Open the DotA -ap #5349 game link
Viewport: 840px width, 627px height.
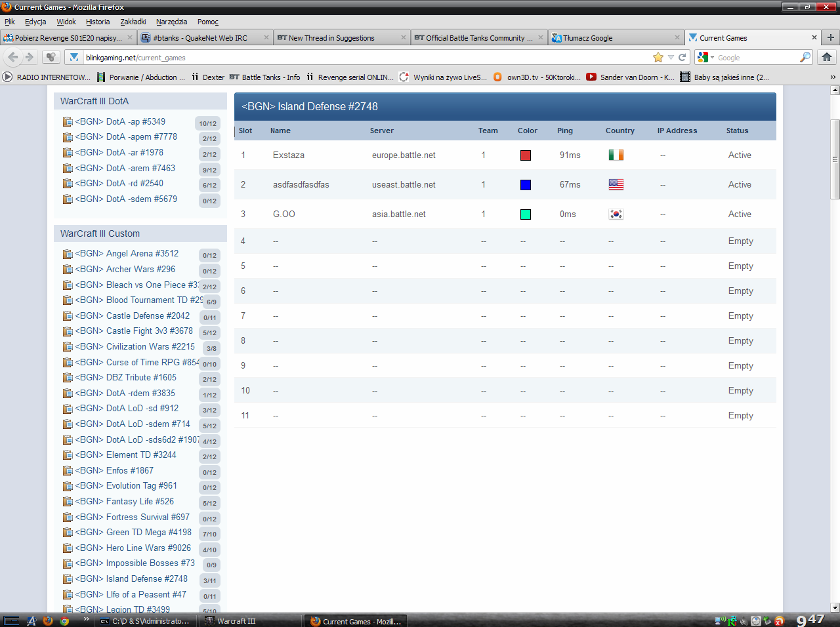(119, 121)
